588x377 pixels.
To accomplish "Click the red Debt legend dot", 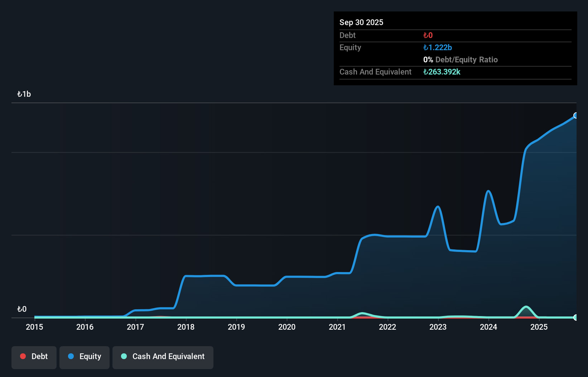I will click(23, 356).
